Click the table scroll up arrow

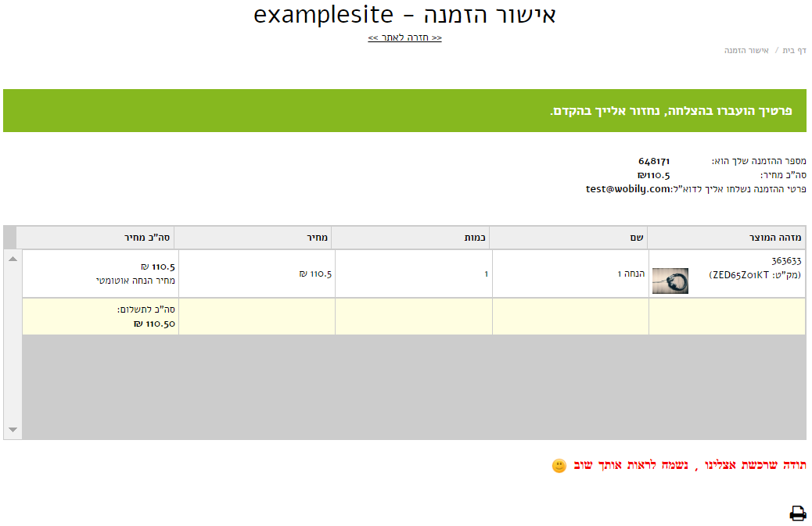click(13, 259)
